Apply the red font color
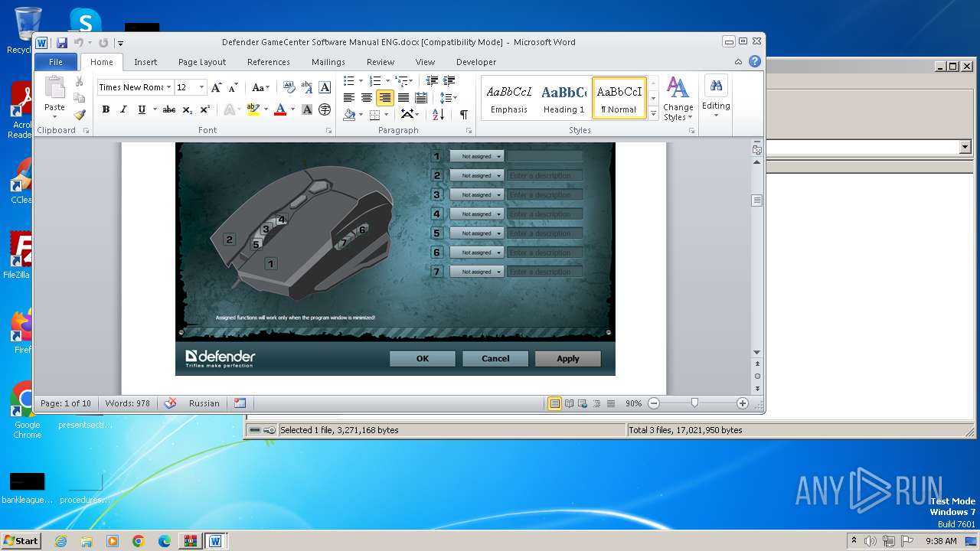The height and width of the screenshot is (551, 980). [x=280, y=109]
